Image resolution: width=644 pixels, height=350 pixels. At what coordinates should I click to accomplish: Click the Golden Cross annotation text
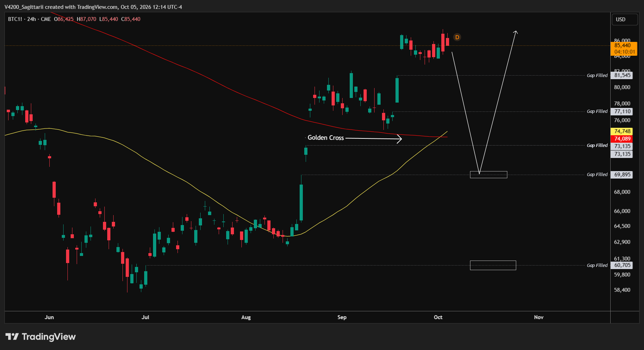326,138
